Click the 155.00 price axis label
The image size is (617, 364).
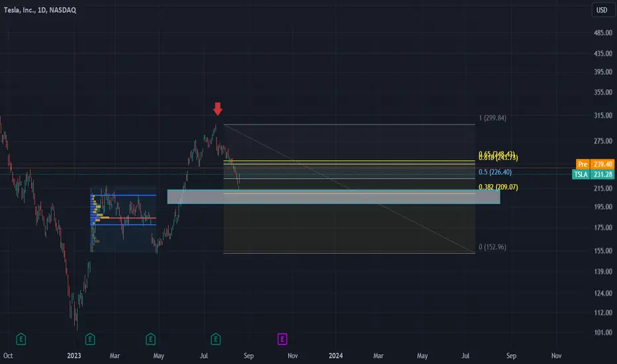603,251
